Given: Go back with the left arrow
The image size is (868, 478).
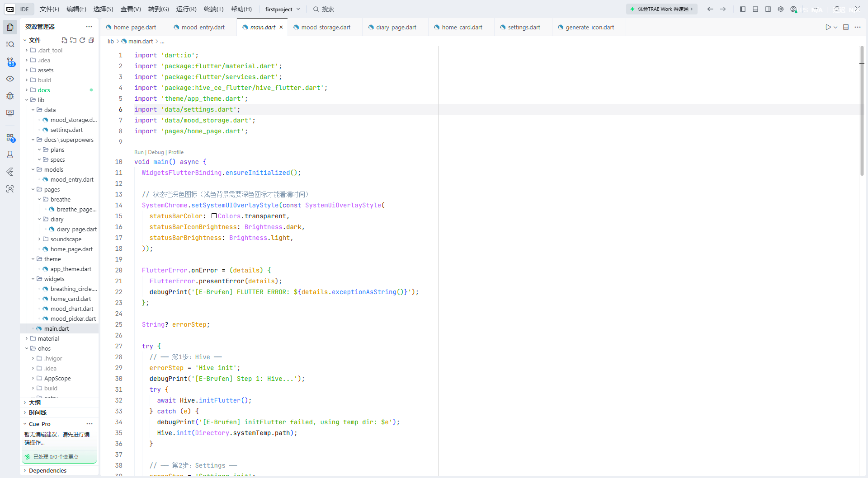Looking at the screenshot, I should pyautogui.click(x=710, y=9).
